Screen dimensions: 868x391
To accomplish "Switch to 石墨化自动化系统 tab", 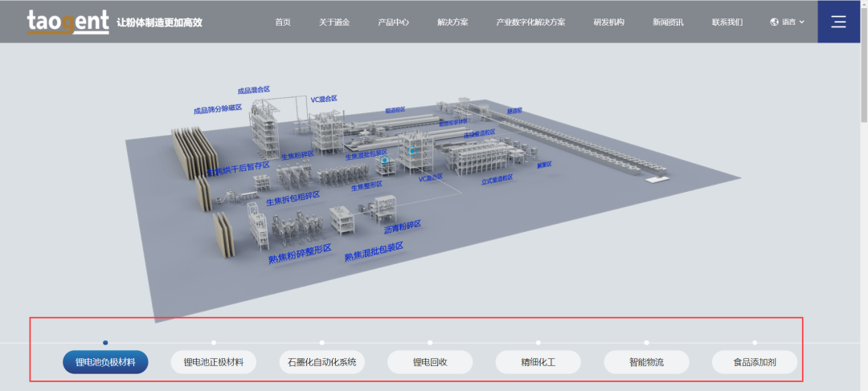I will pyautogui.click(x=321, y=362).
